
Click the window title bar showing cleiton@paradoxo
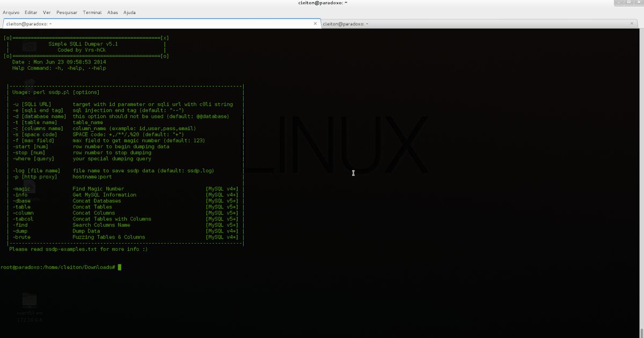(322, 3)
